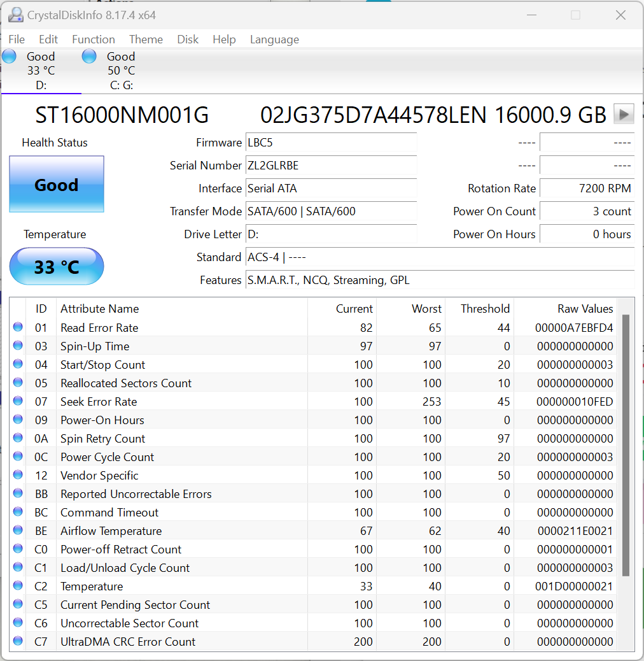644x661 pixels.
Task: Click status orb for Power Cycle Count
Action: pyautogui.click(x=18, y=456)
